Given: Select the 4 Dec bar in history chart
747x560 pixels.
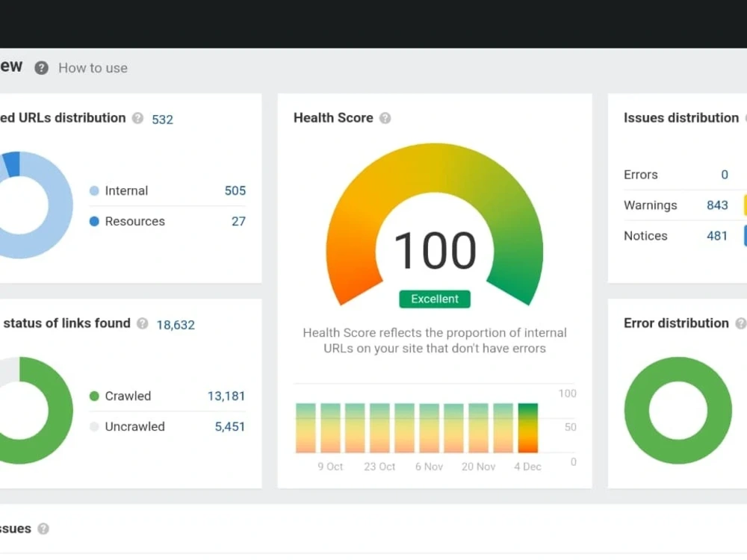Looking at the screenshot, I should (528, 428).
